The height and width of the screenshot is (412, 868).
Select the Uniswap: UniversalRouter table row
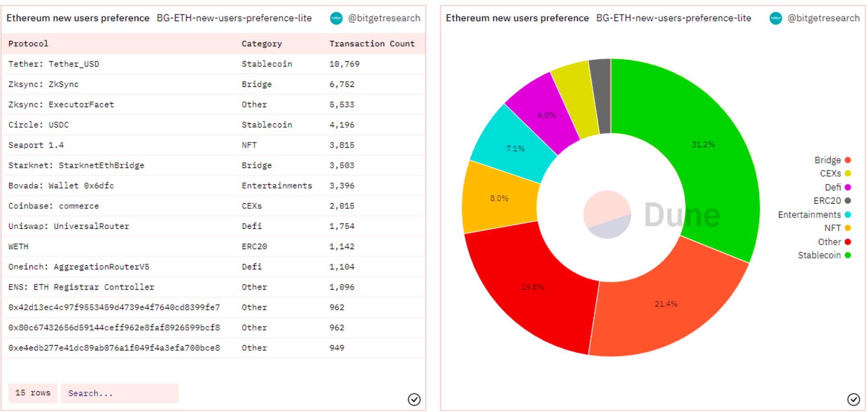click(69, 226)
